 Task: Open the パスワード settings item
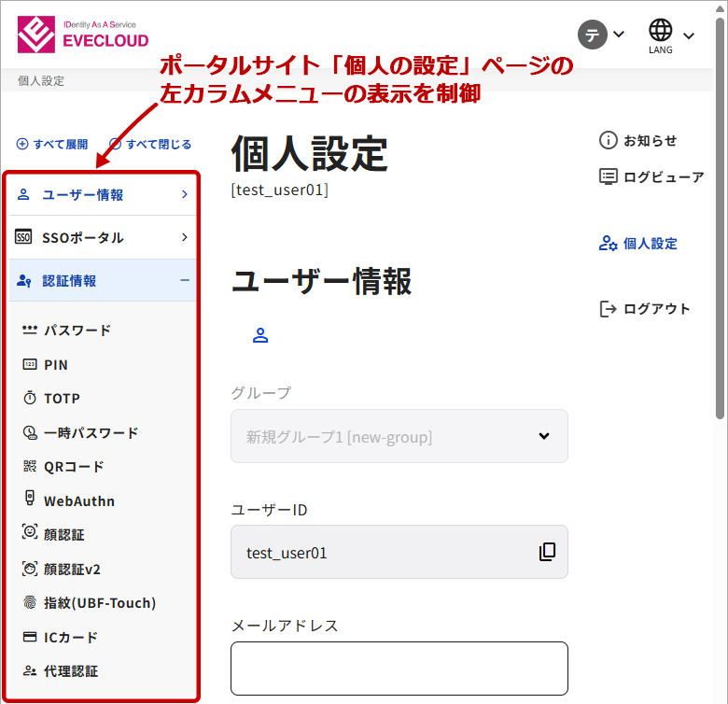77,331
